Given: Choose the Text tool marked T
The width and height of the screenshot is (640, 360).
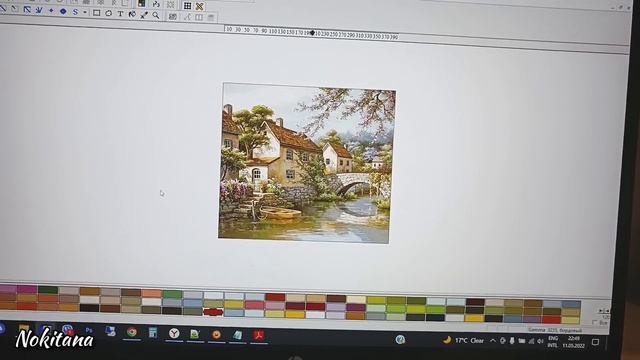Looking at the screenshot, I should click(x=120, y=13).
